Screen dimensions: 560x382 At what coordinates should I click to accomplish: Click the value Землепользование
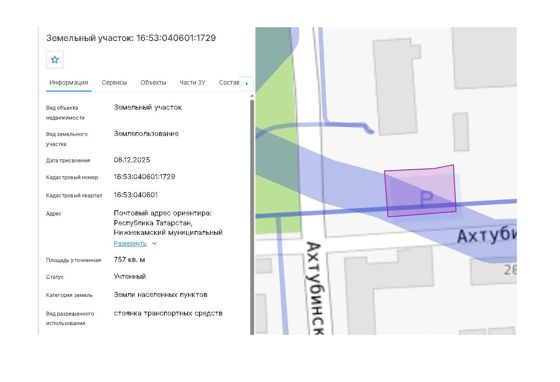pos(146,134)
